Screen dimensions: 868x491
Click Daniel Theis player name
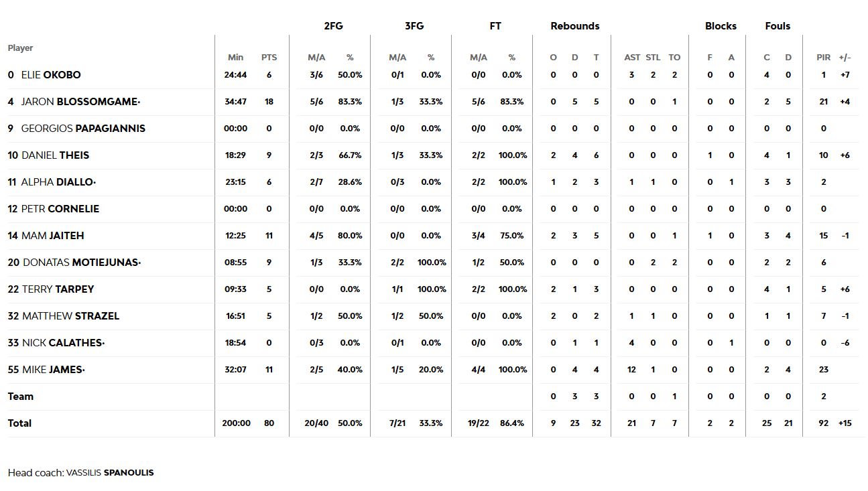(x=55, y=155)
